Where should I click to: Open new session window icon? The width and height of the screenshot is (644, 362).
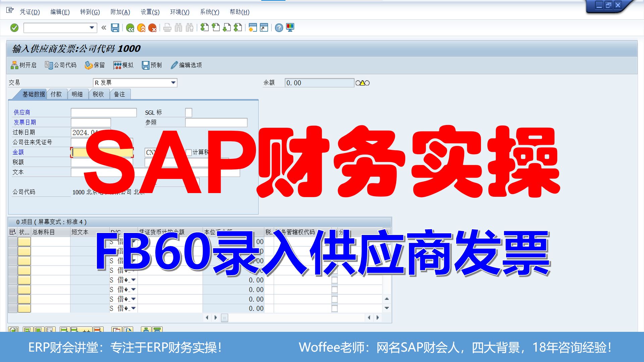tap(253, 28)
